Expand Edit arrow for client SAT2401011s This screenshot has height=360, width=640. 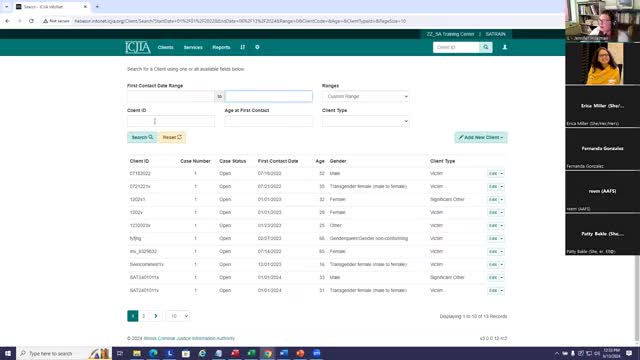pyautogui.click(x=502, y=278)
